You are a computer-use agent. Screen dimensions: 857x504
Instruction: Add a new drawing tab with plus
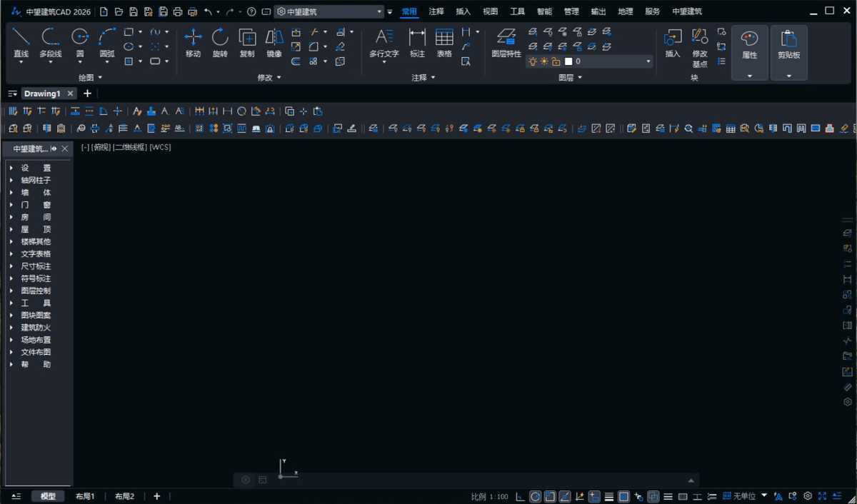87,94
